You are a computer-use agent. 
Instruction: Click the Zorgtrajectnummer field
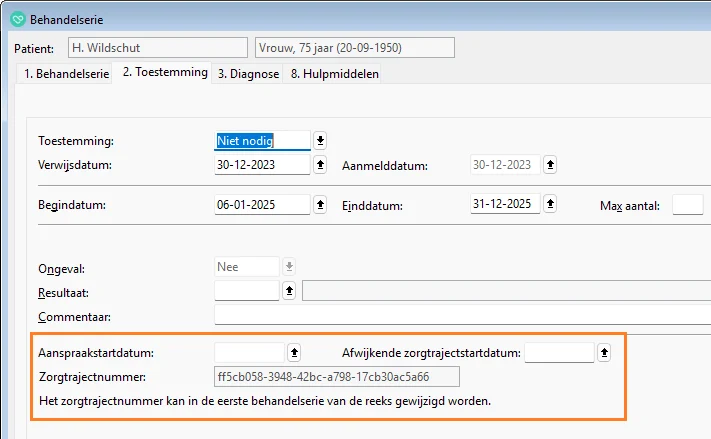coord(336,377)
